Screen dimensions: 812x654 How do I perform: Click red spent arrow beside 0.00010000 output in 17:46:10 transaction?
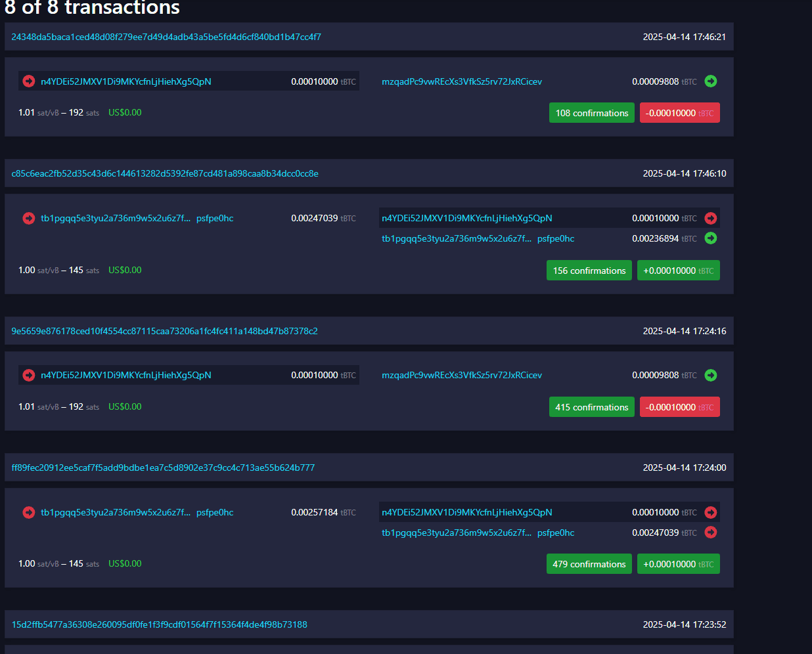(x=711, y=218)
